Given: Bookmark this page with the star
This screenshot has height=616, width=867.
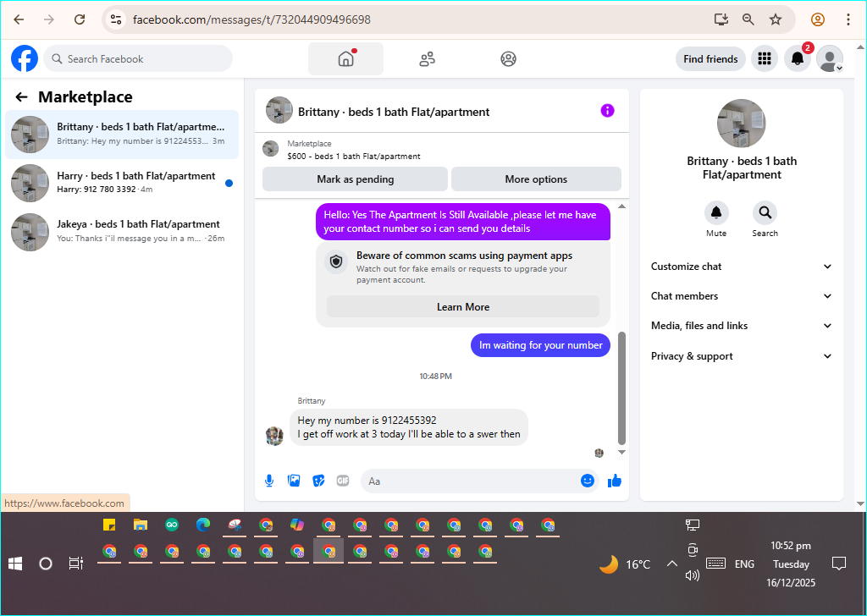Looking at the screenshot, I should click(x=776, y=19).
